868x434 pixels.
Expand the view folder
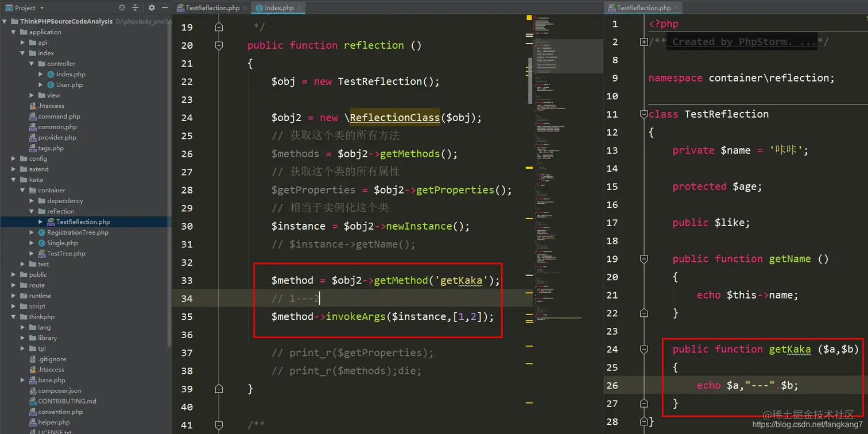(32, 95)
